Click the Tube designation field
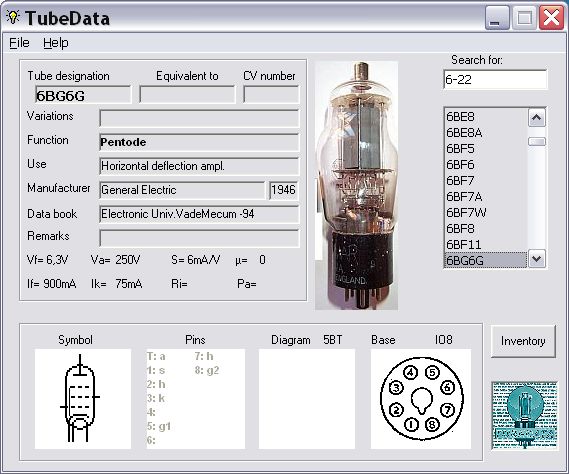Image resolution: width=569 pixels, height=474 pixels. coord(83,95)
